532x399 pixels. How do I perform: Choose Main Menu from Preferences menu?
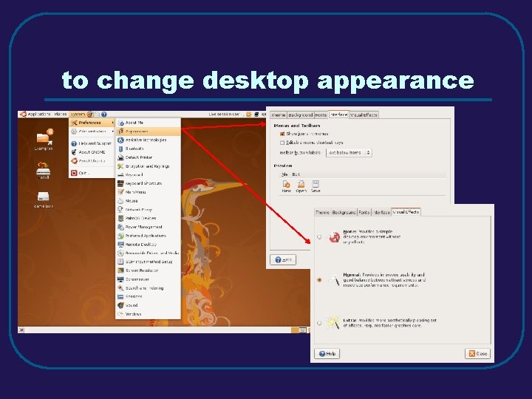coord(149,192)
